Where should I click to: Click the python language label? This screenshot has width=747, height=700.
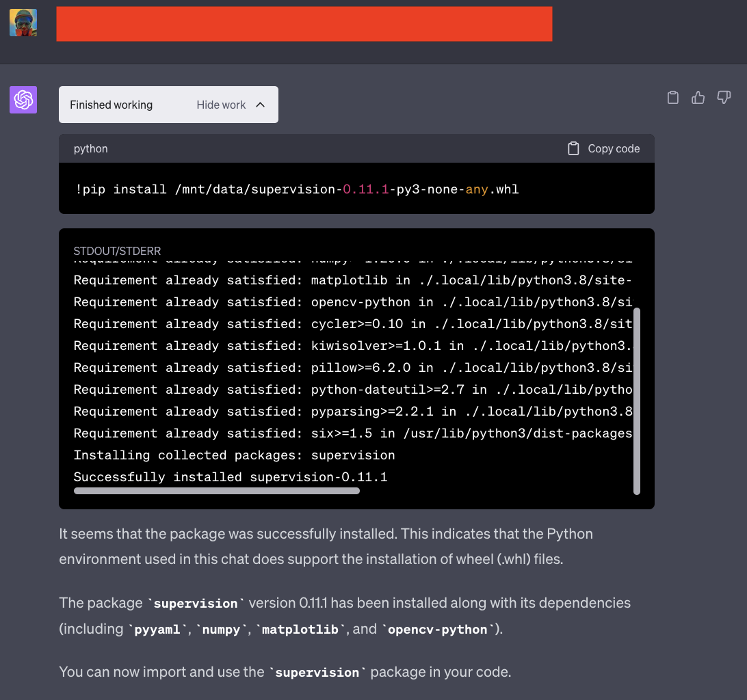pos(91,148)
